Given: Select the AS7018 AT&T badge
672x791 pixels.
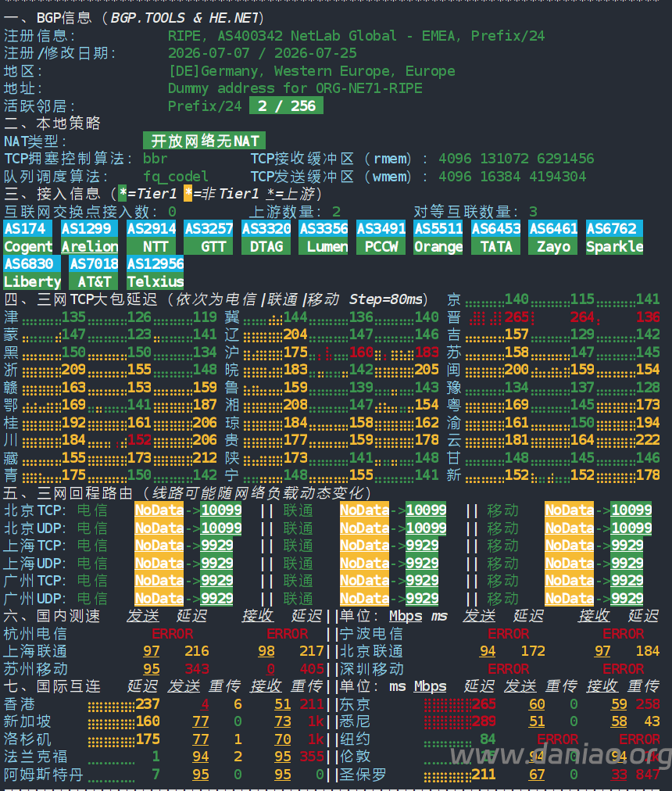Looking at the screenshot, I should pyautogui.click(x=94, y=273).
